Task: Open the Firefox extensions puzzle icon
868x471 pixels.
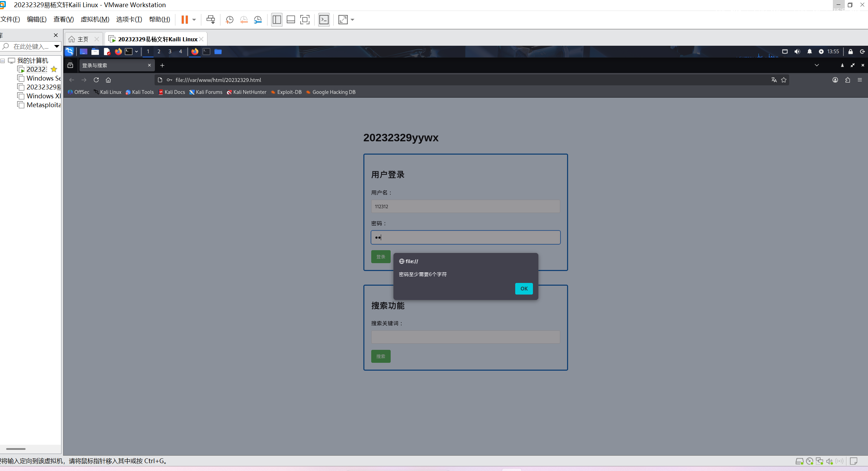Action: pyautogui.click(x=848, y=80)
